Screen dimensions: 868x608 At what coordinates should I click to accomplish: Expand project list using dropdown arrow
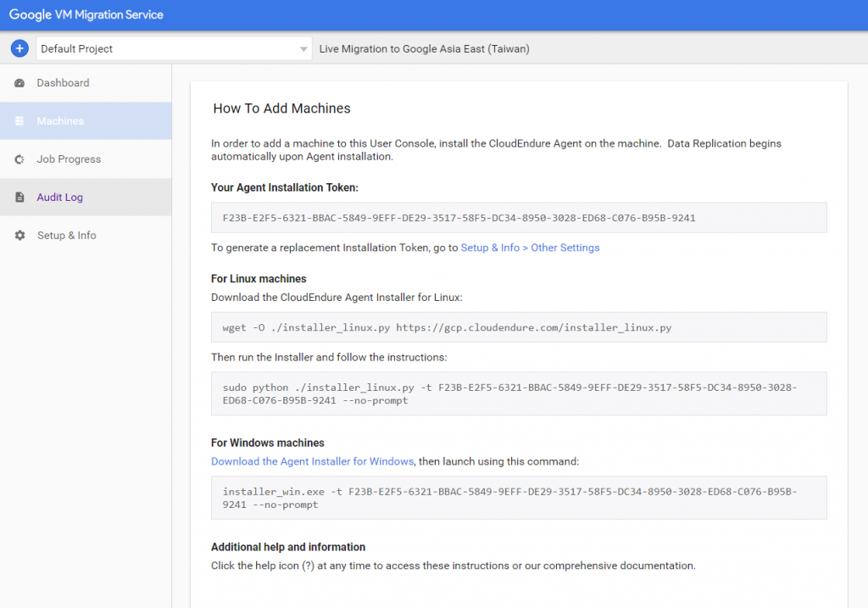point(303,49)
